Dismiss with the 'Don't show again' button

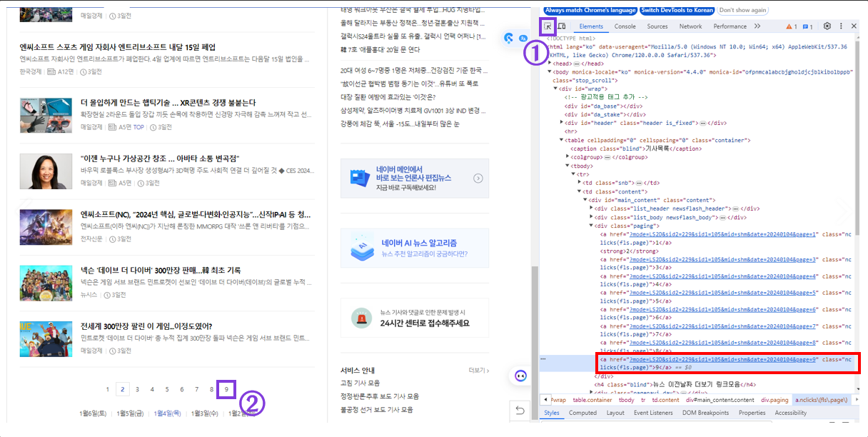pos(742,10)
